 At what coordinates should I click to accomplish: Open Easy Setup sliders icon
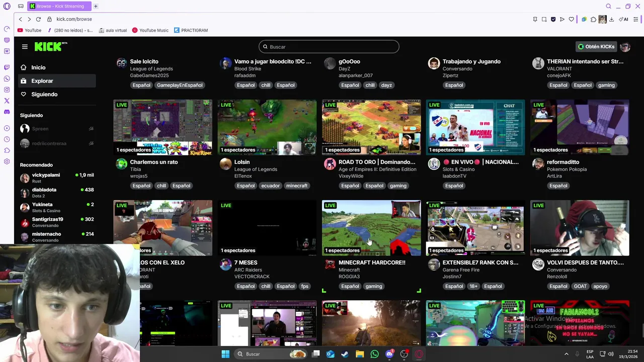(636, 19)
